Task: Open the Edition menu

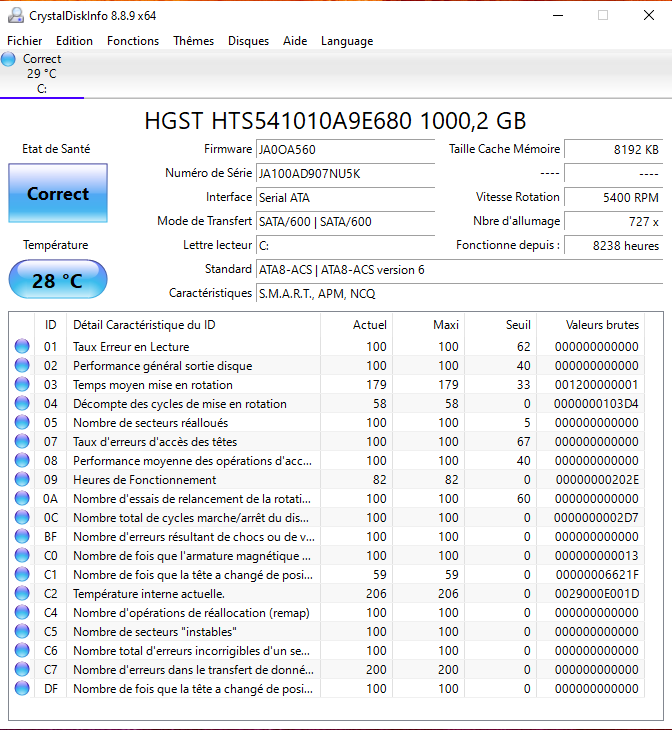Action: [x=74, y=41]
